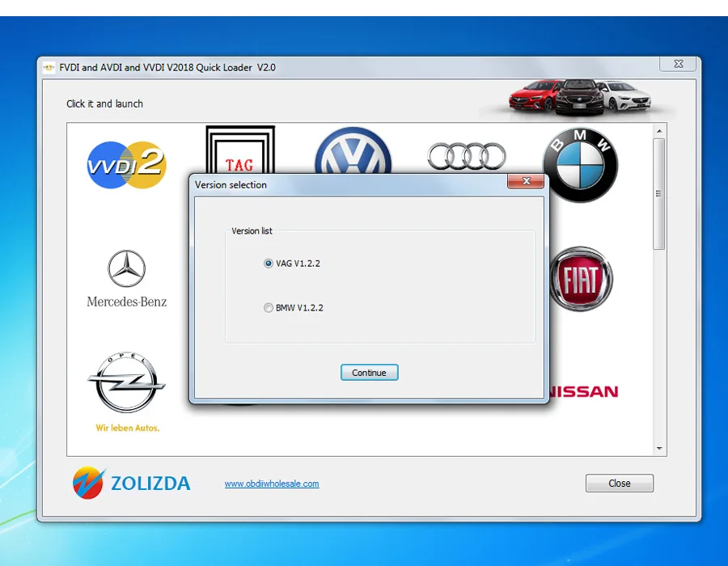
Task: Click the ZOLIZDA brand logo
Action: tap(132, 483)
